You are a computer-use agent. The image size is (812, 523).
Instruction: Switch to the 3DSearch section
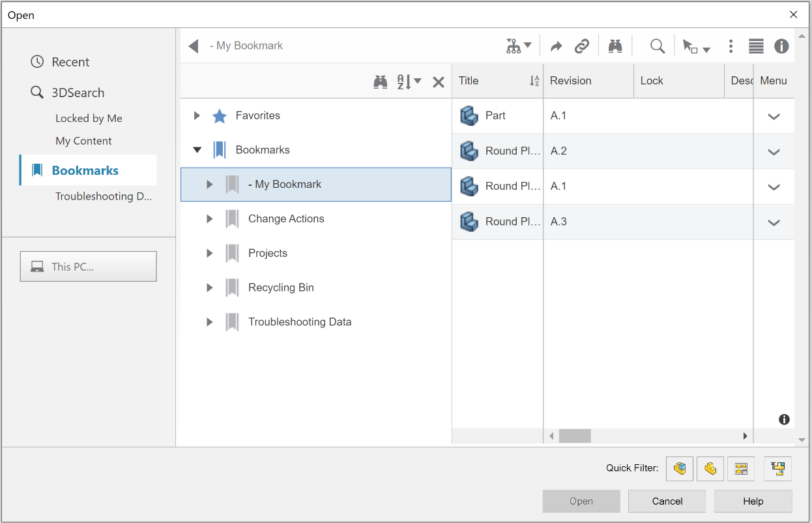click(x=79, y=92)
